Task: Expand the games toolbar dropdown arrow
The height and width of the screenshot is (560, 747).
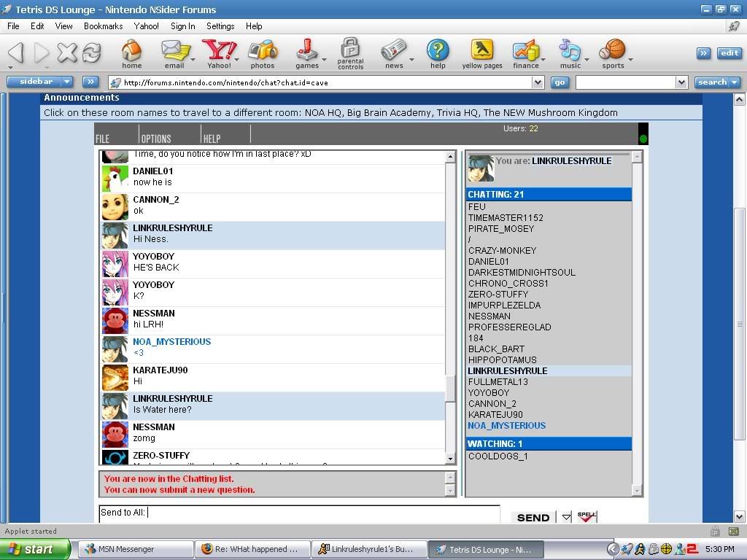Action: (324, 60)
